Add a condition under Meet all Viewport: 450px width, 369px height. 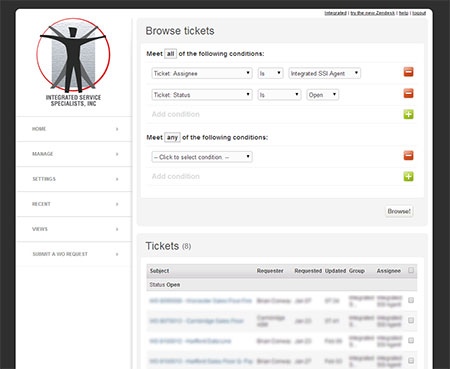pos(408,114)
